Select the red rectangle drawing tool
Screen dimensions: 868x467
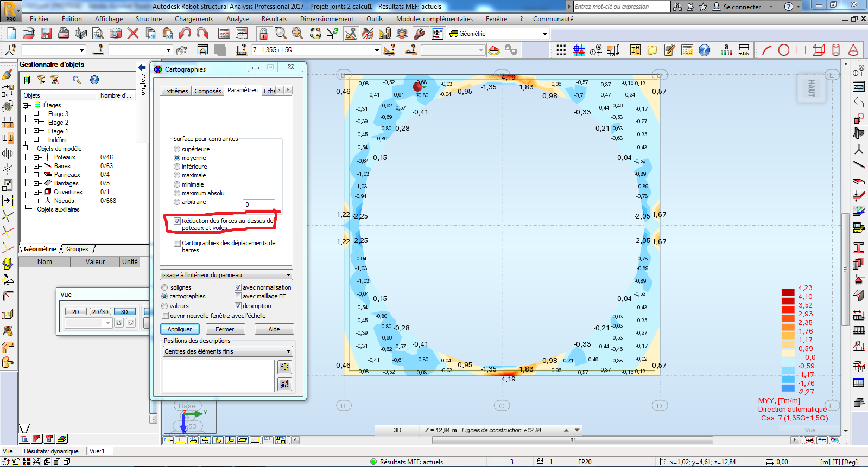tap(801, 50)
